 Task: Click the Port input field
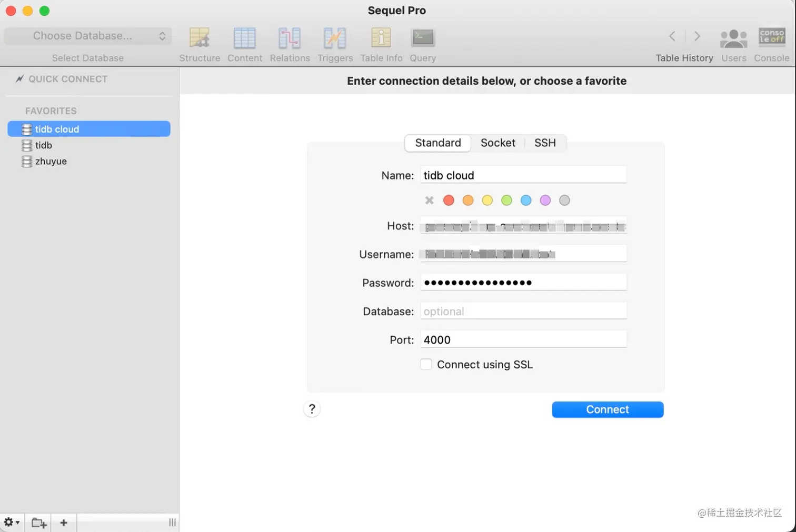[523, 339]
